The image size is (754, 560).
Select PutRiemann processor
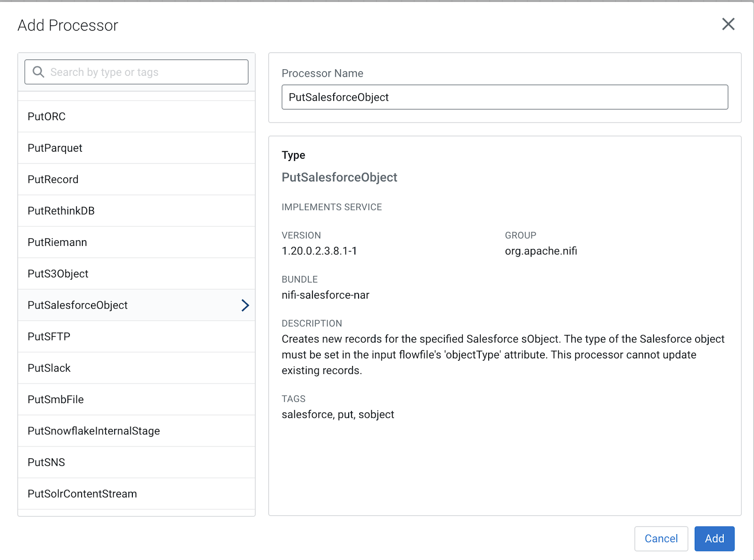(136, 242)
